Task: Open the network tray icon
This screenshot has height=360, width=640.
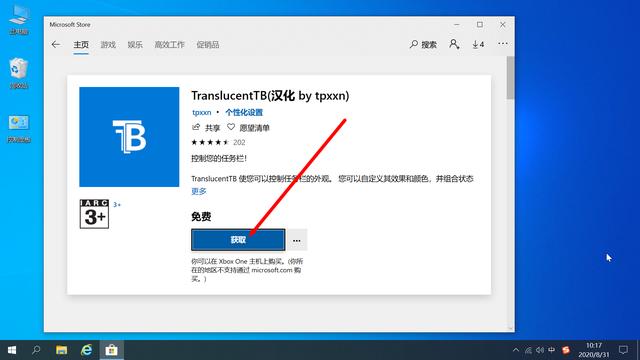Action: 528,350
